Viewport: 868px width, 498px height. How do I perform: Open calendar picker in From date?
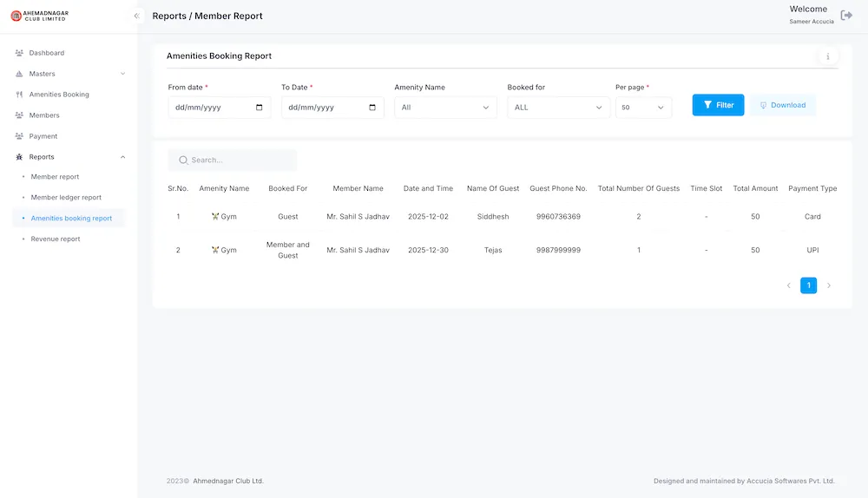259,108
